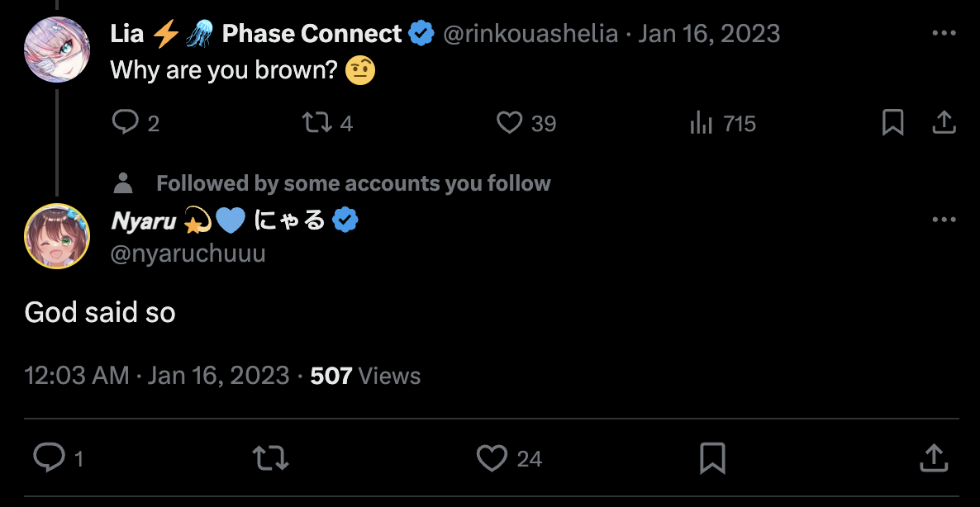Reply to Lia's tweet
The width and height of the screenshot is (980, 507).
(x=125, y=123)
